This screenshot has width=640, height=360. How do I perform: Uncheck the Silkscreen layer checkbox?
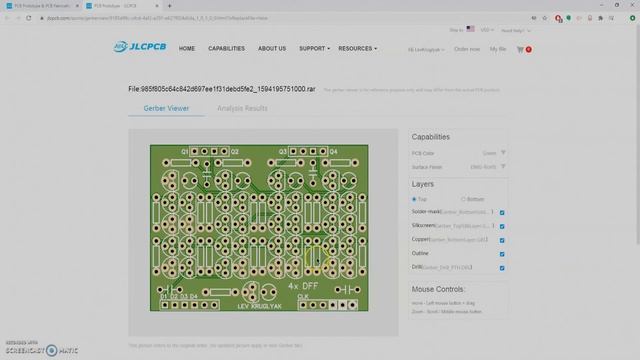point(502,227)
